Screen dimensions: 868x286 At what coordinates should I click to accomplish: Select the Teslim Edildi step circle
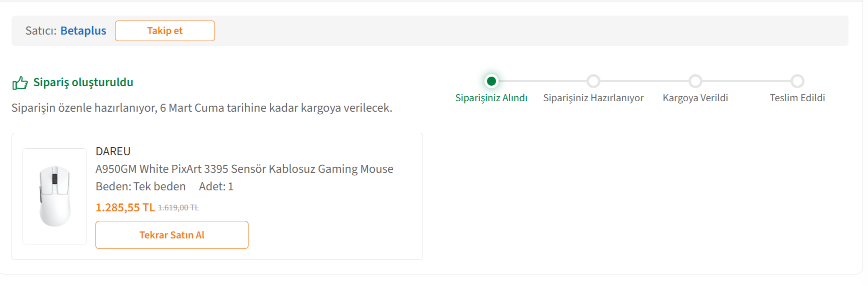[x=797, y=81]
